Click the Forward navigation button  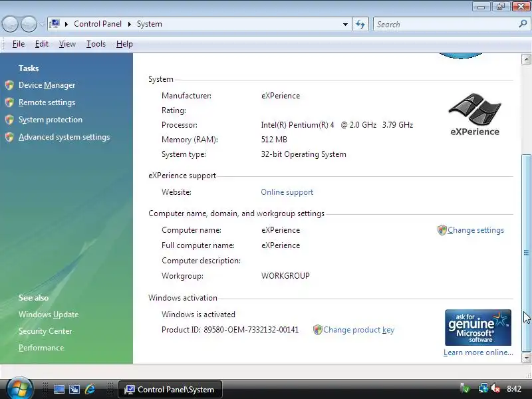pyautogui.click(x=29, y=25)
